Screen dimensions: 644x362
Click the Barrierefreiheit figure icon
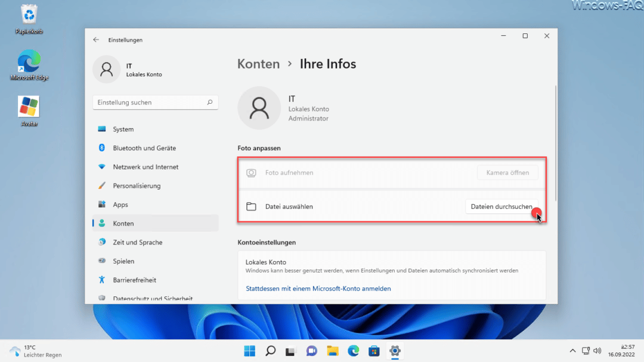[x=102, y=280]
